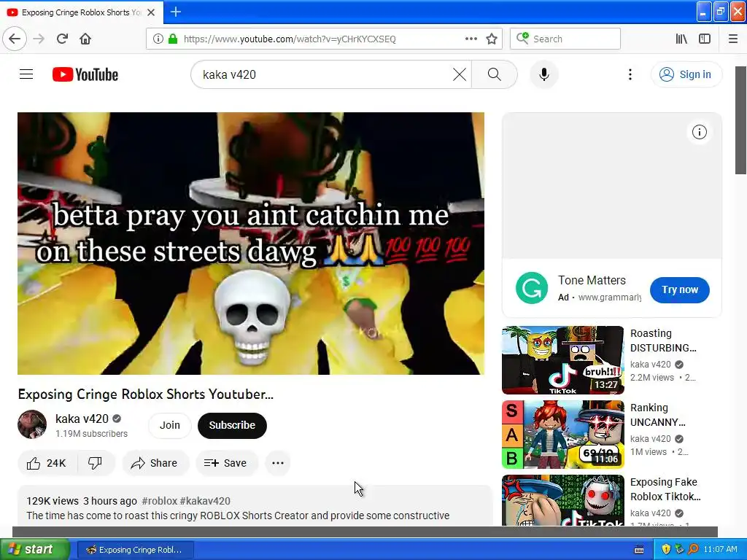Image resolution: width=747 pixels, height=560 pixels.
Task: Click the video player area
Action: coord(251,244)
